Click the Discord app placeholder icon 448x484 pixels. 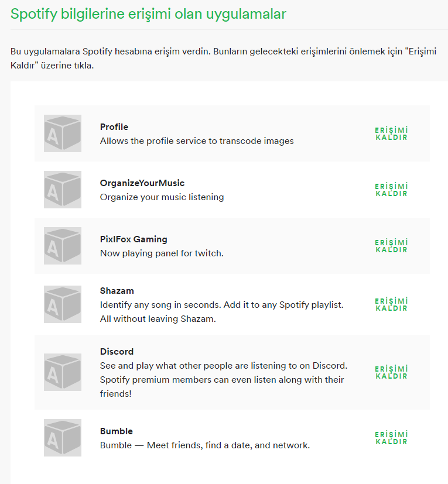coord(63,372)
